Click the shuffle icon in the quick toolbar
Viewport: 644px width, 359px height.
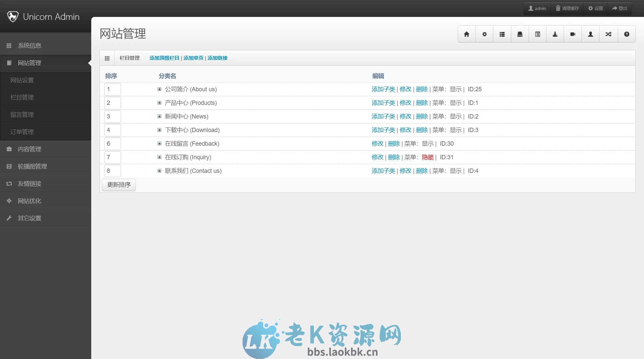(x=608, y=34)
